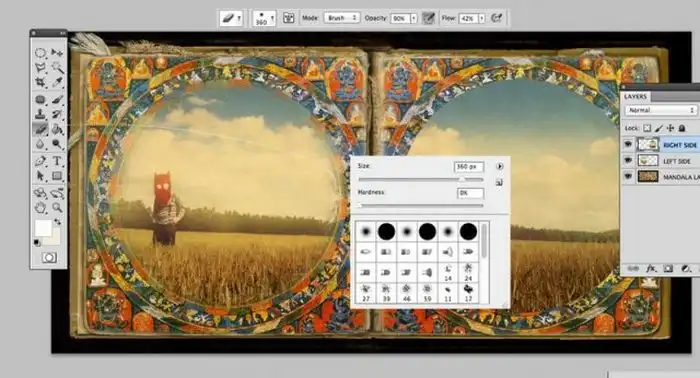700x378 pixels.
Task: Open the Opacity slider arrow
Action: point(414,18)
